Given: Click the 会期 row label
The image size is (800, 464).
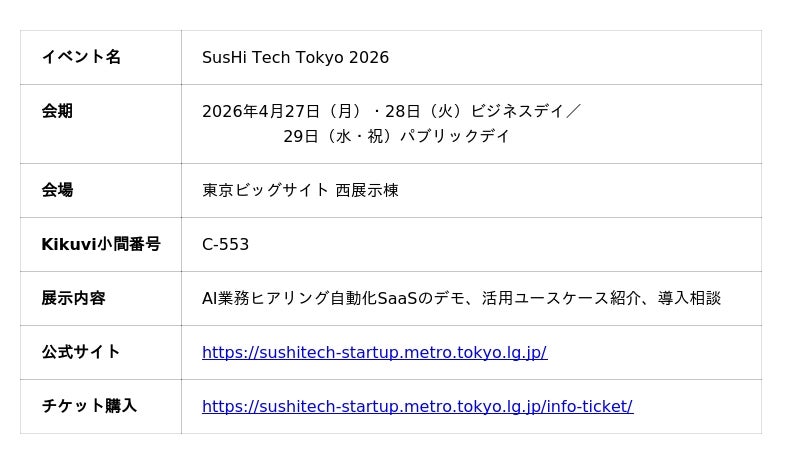Looking at the screenshot, I should 57,111.
